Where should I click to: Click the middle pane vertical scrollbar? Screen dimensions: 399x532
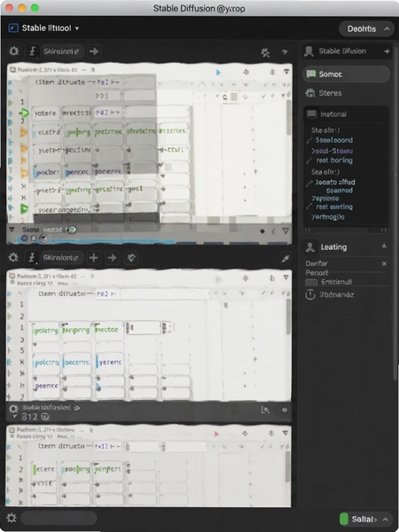tap(288, 317)
